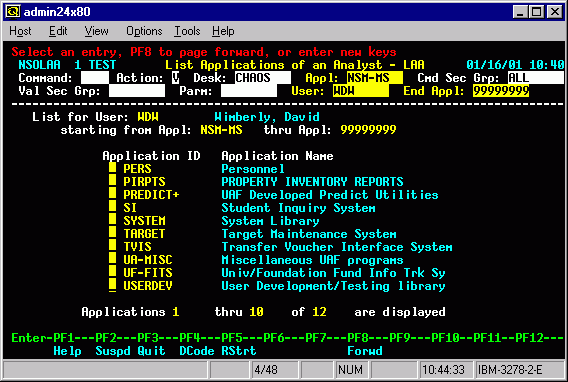Click the user name Wimberly, David
568x382 pixels.
(267, 117)
